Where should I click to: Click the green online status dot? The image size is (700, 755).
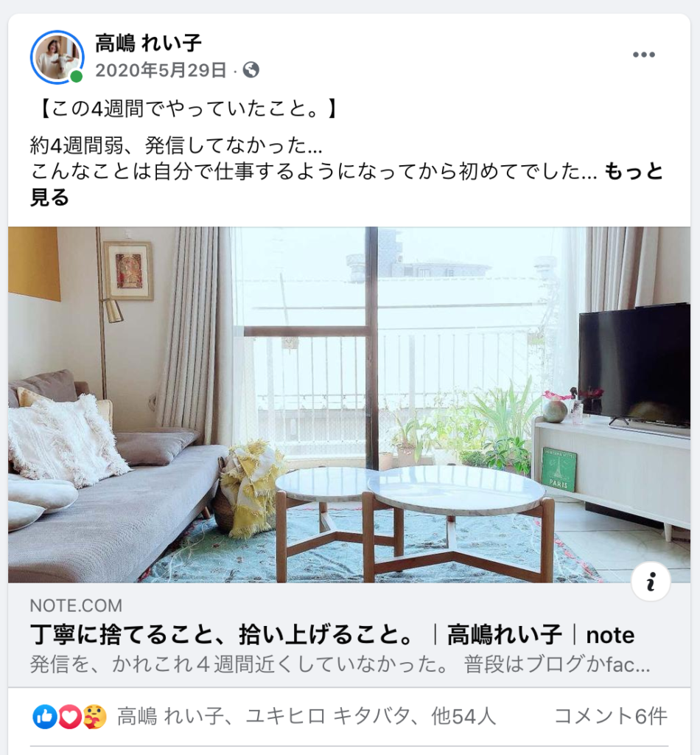click(76, 77)
